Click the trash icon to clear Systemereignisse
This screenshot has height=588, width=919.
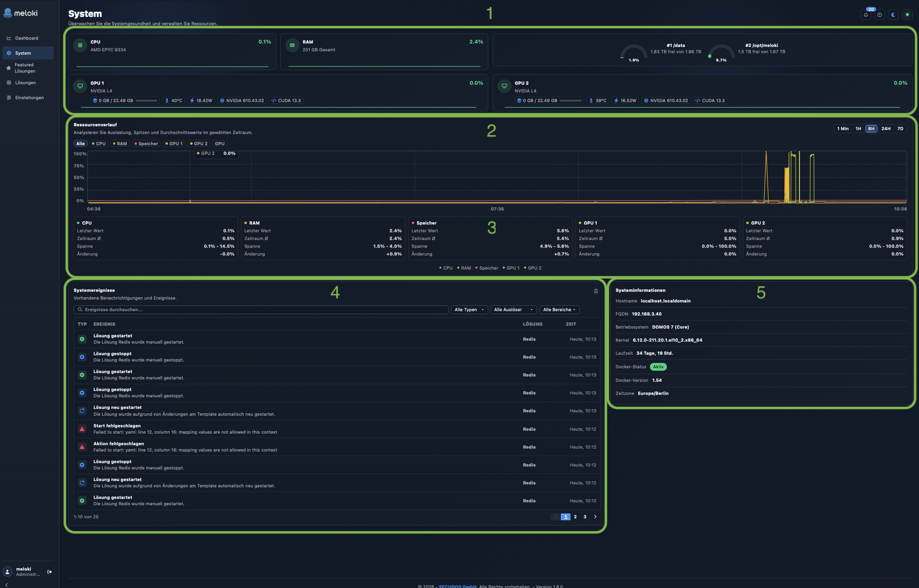point(596,291)
